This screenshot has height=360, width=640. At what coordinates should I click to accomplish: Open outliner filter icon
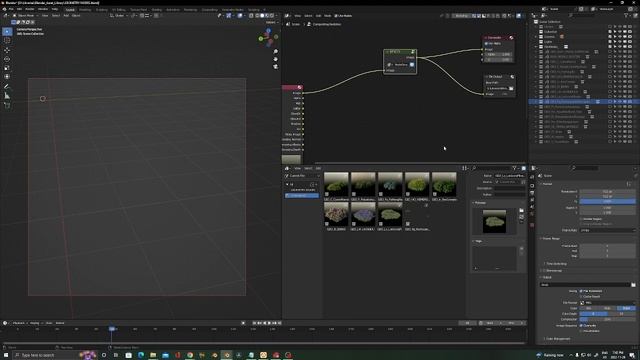[x=627, y=16]
